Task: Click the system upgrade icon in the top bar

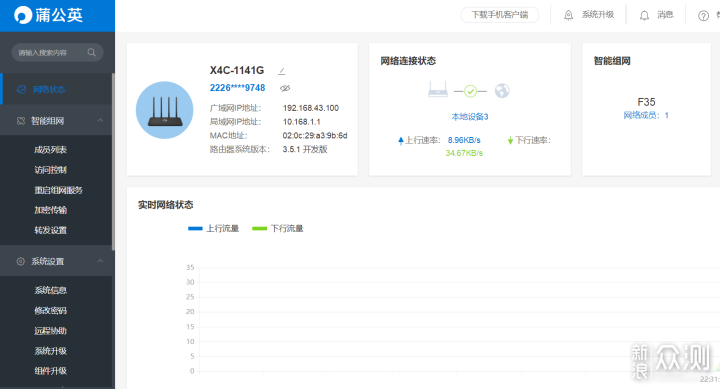Action: [x=568, y=15]
